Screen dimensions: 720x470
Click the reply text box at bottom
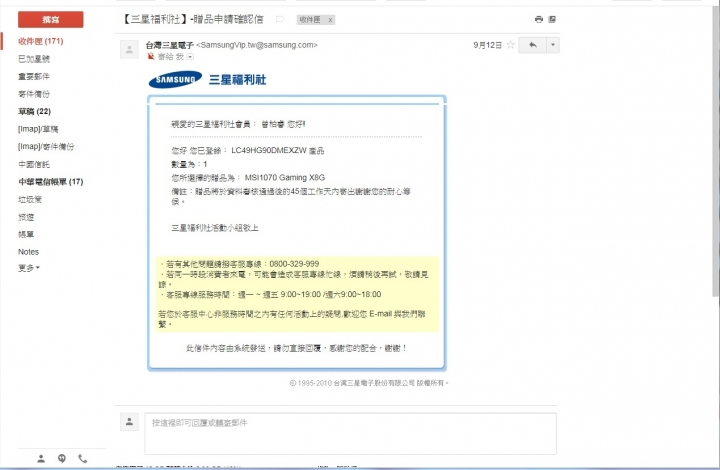click(x=350, y=434)
